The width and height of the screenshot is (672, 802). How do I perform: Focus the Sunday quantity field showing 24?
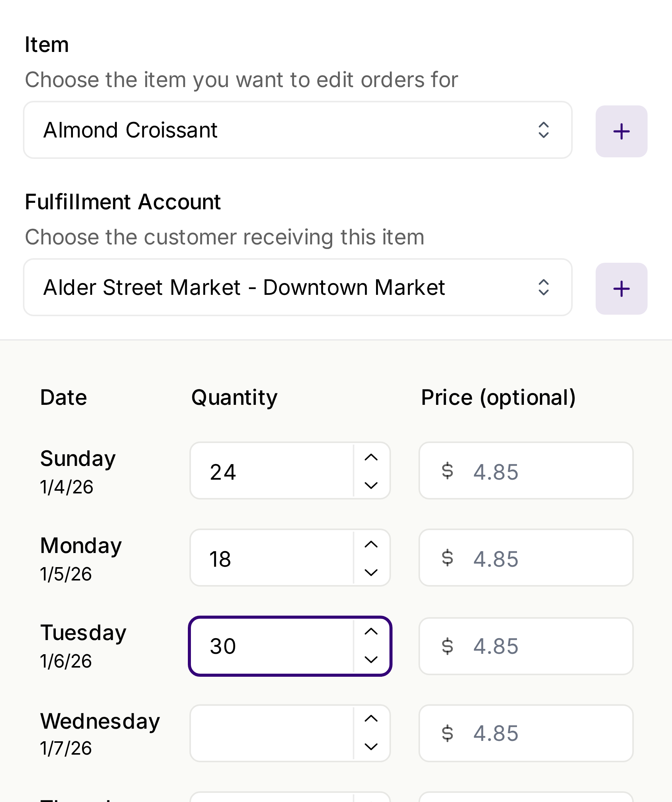pyautogui.click(x=272, y=471)
